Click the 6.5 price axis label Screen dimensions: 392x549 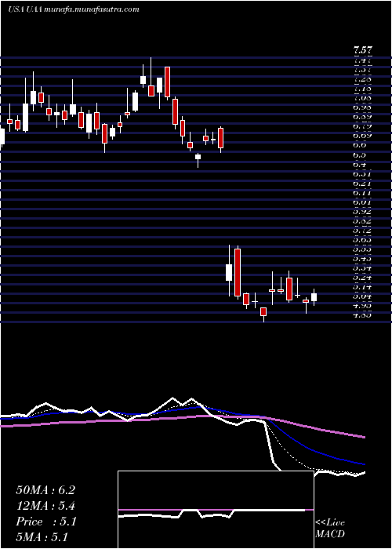(361, 155)
